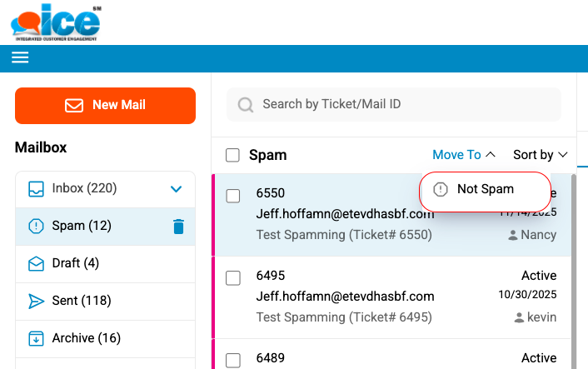Image resolution: width=588 pixels, height=369 pixels.
Task: Click the Archive box icon
Action: pos(36,338)
